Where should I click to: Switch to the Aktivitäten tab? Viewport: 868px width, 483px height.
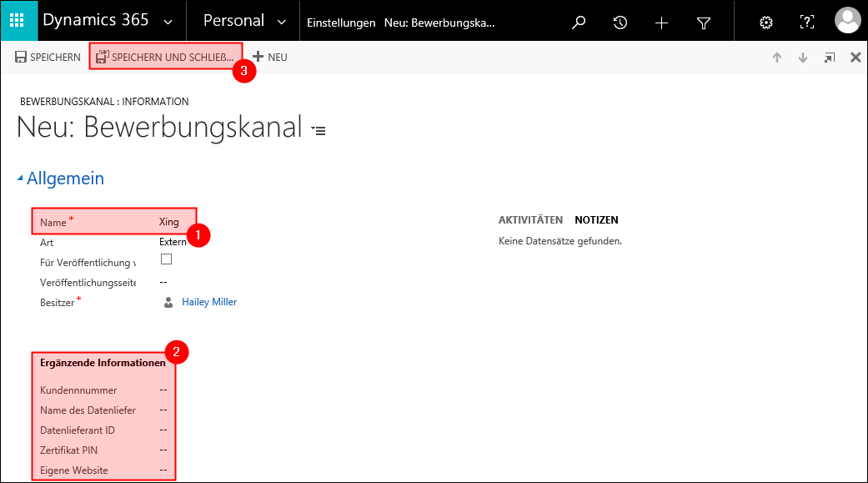point(530,220)
